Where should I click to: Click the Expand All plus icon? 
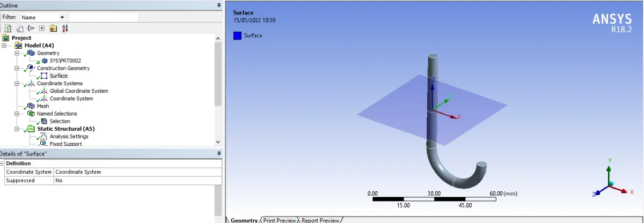42,28
